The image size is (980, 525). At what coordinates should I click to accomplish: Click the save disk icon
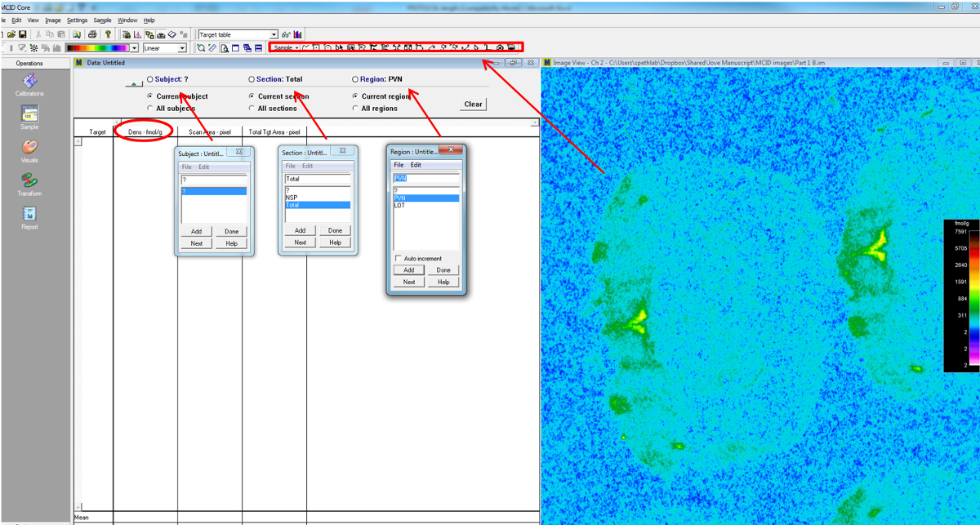coord(23,34)
